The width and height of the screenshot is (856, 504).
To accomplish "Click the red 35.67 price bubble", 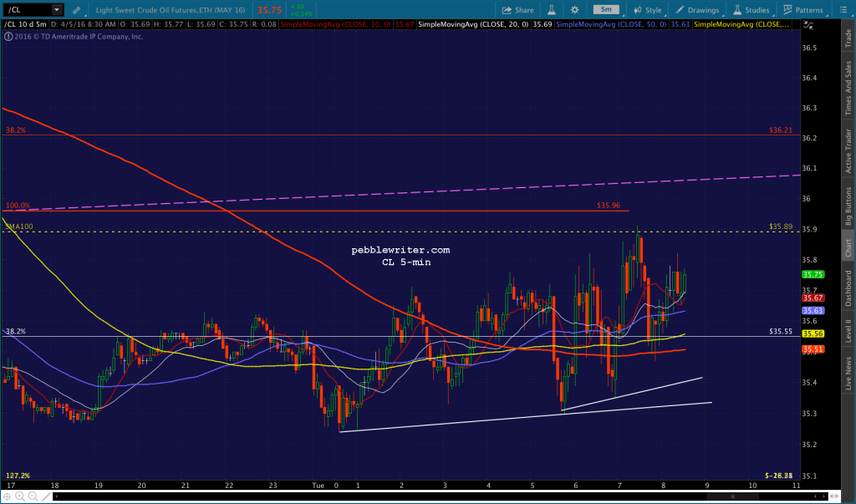I will click(x=813, y=298).
